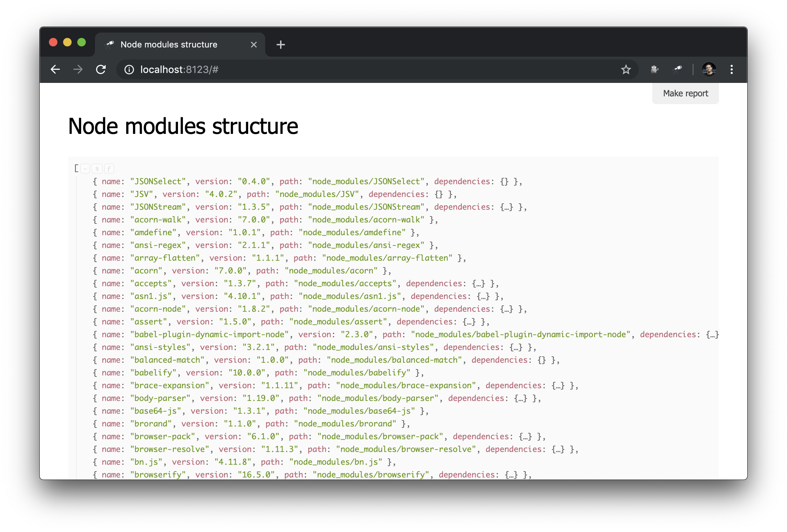Expand dependencies of JSONStream entry
Screen dimensions: 787x532
click(507, 207)
